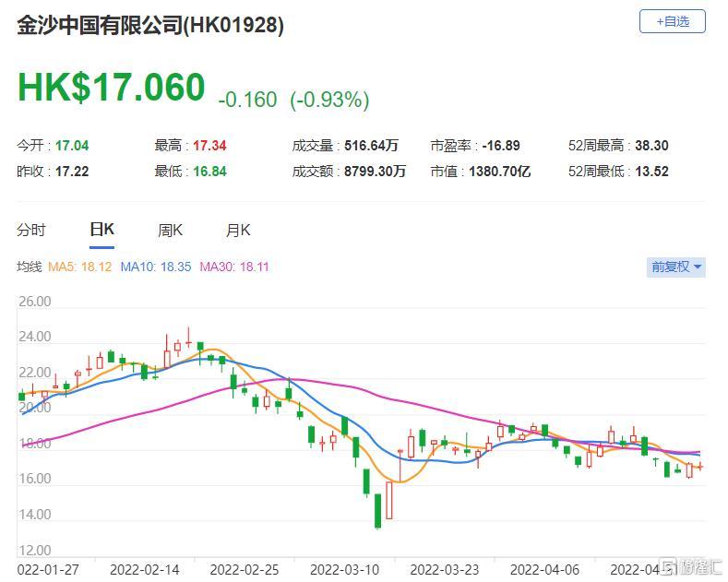This screenshot has height=582, width=728.
Task: Click the 最低 value 16.84
Action: [x=209, y=172]
